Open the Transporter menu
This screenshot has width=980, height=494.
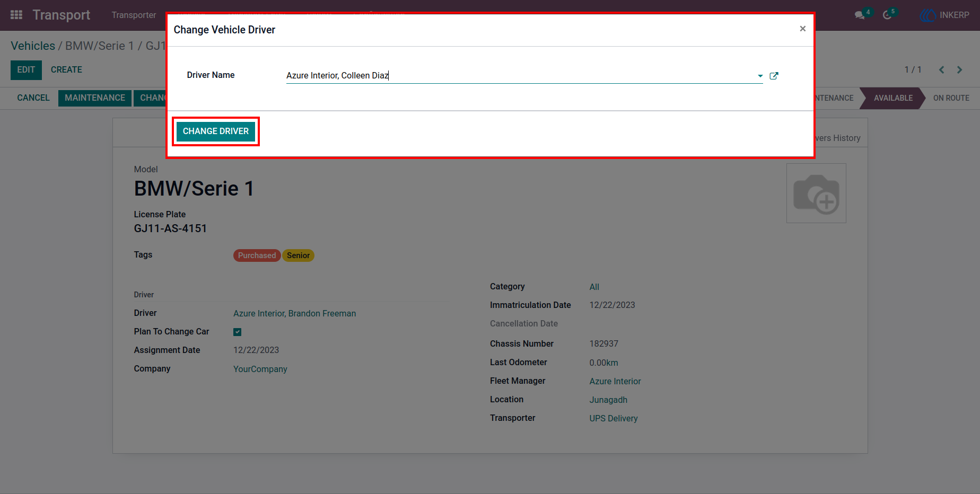coord(134,15)
